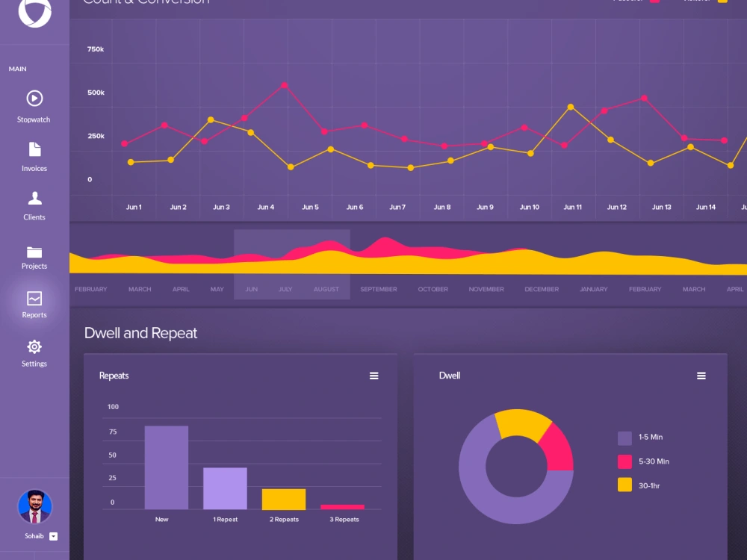
Task: Click the Clients menu label
Action: 34,217
